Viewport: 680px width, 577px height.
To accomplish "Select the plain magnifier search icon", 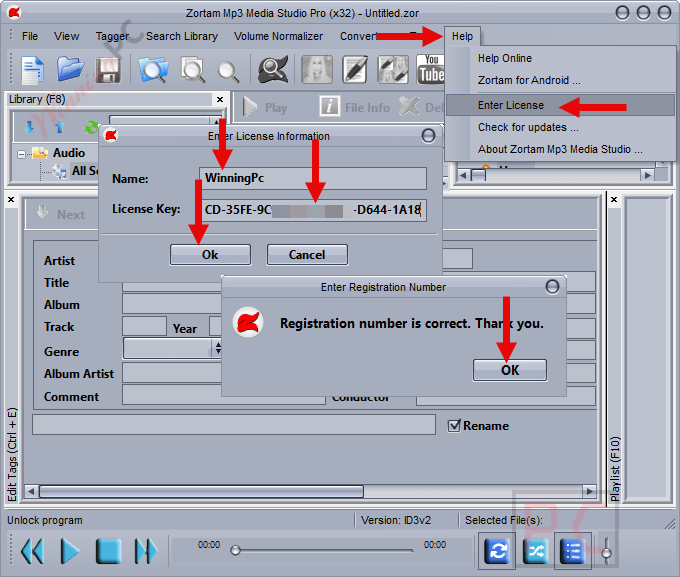I will pos(228,72).
